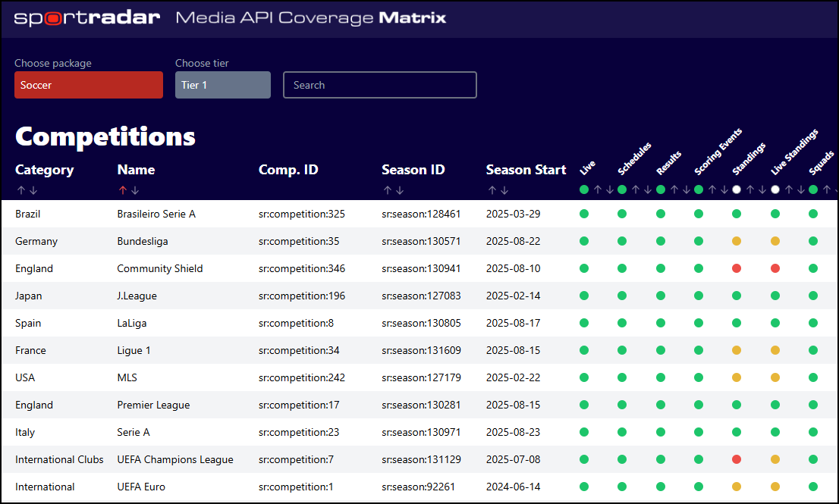The height and width of the screenshot is (504, 839).
Task: Click the 2025-02-14 season start cell
Action: pyautogui.click(x=513, y=296)
